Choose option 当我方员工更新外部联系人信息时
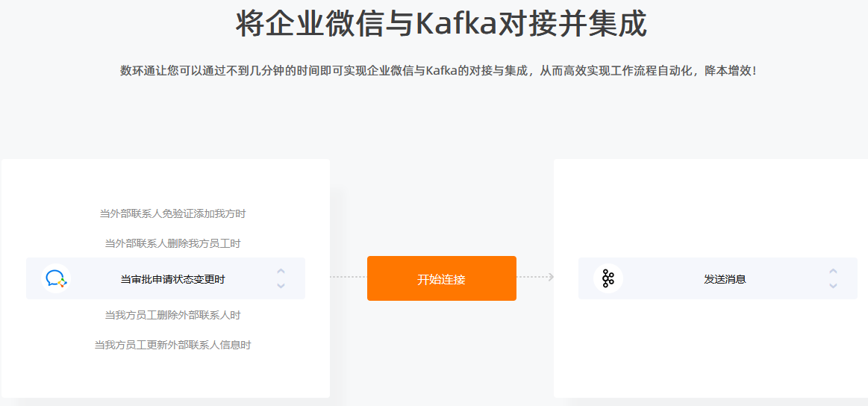This screenshot has width=868, height=406. click(x=172, y=345)
